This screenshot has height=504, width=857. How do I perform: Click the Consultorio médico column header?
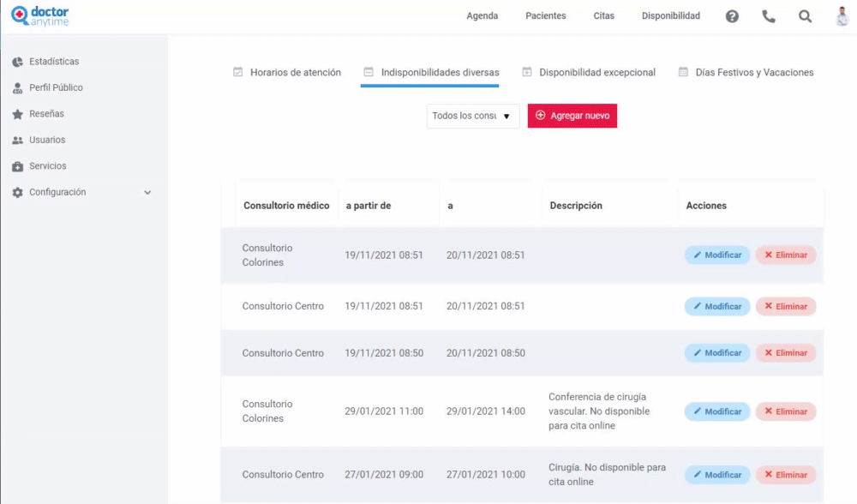[x=286, y=206]
